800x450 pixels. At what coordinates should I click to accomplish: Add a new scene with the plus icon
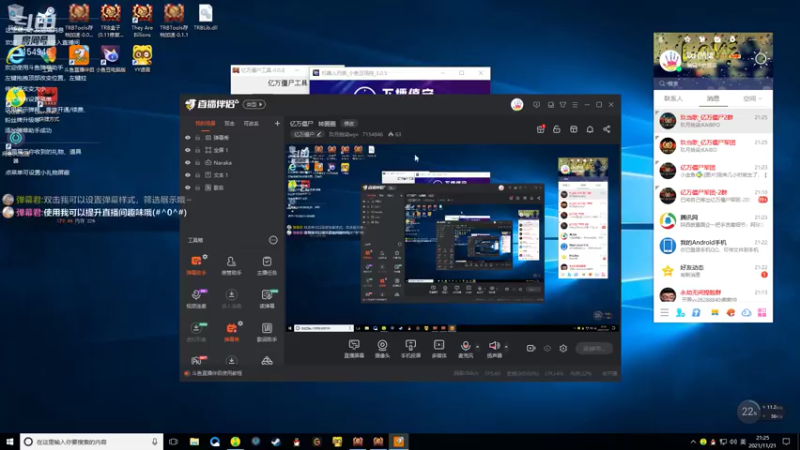click(x=278, y=123)
